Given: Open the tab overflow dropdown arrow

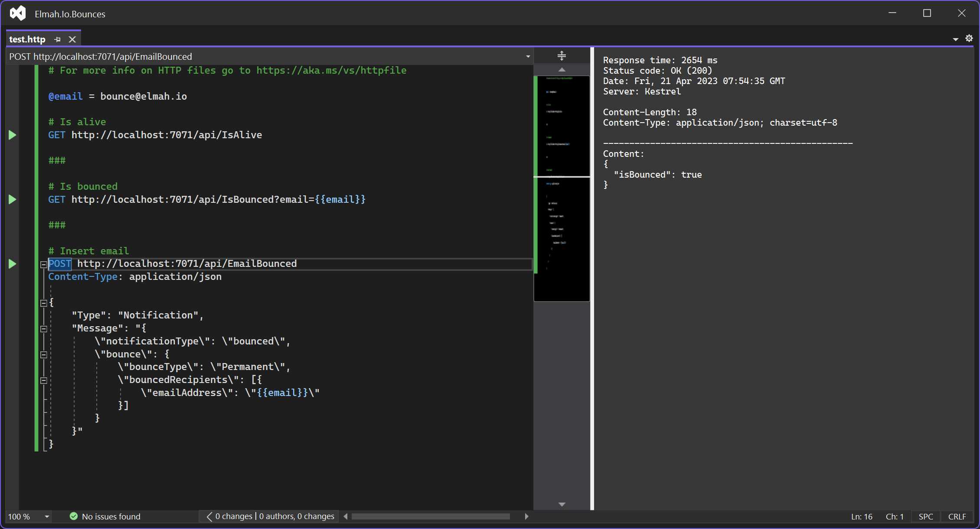Looking at the screenshot, I should pyautogui.click(x=955, y=39).
